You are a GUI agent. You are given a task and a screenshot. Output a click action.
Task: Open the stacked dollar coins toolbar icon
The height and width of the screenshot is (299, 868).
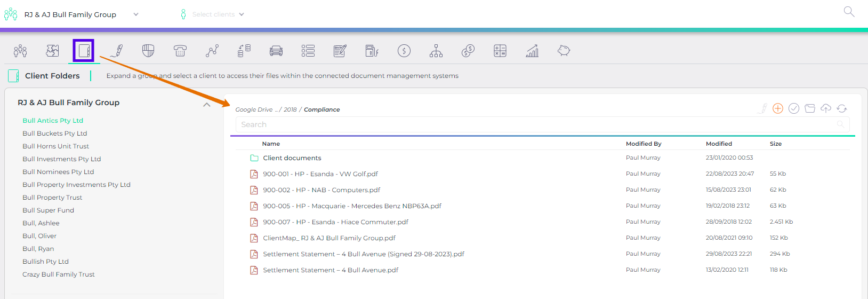coord(468,51)
